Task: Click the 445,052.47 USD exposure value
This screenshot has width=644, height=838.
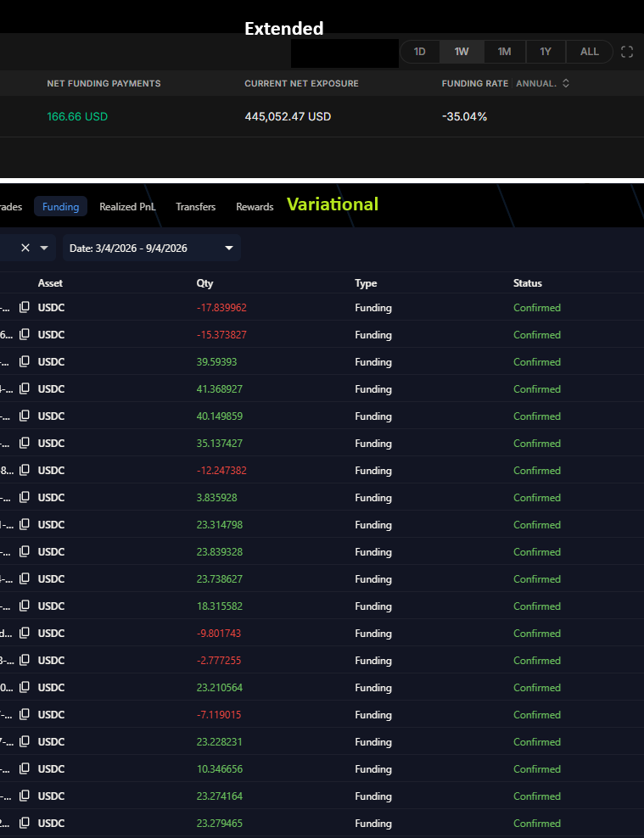Action: 288,116
